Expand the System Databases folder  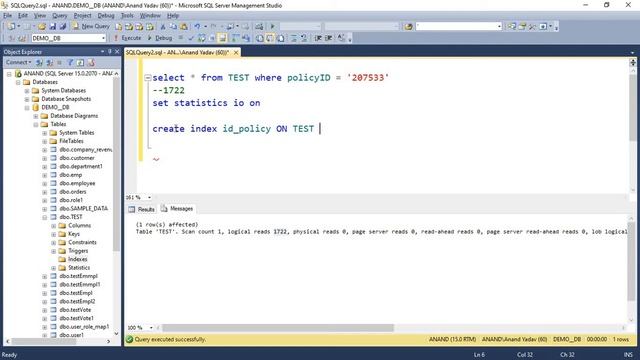(x=27, y=91)
